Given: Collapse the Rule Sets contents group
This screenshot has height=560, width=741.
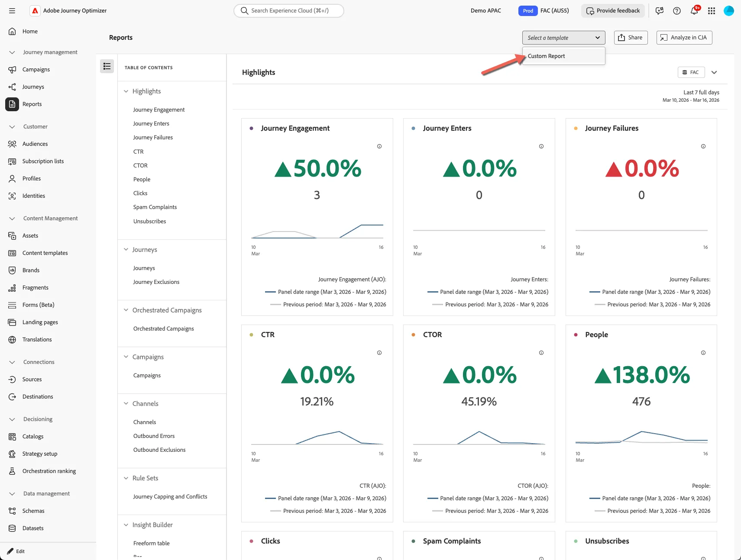Looking at the screenshot, I should (x=126, y=478).
